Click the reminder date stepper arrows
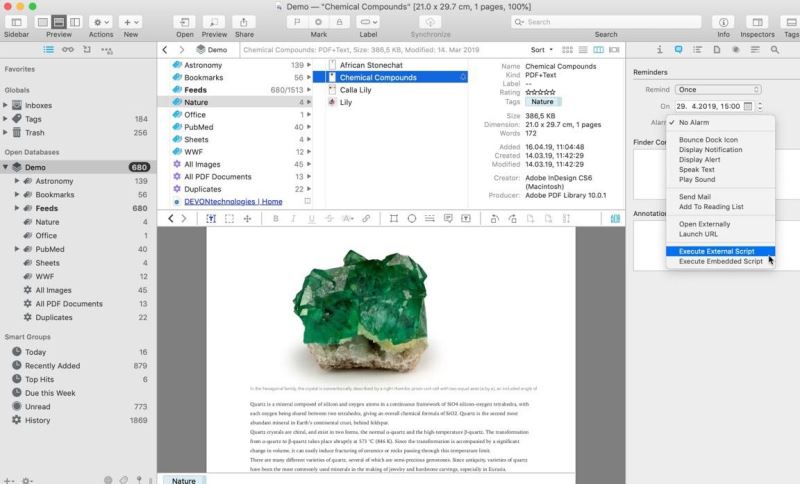 760,106
